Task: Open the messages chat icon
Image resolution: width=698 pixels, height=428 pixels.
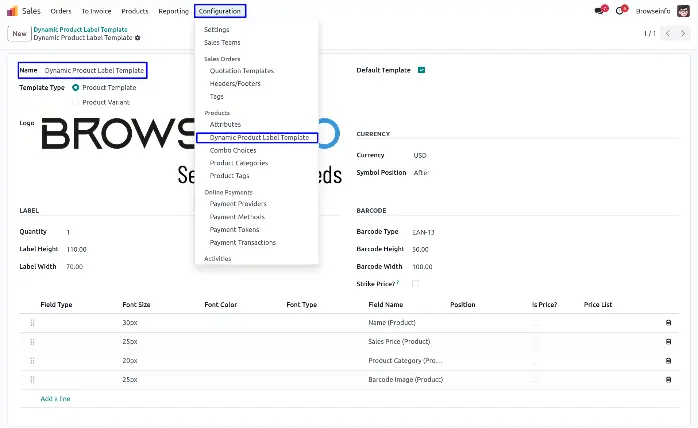Action: pos(600,11)
